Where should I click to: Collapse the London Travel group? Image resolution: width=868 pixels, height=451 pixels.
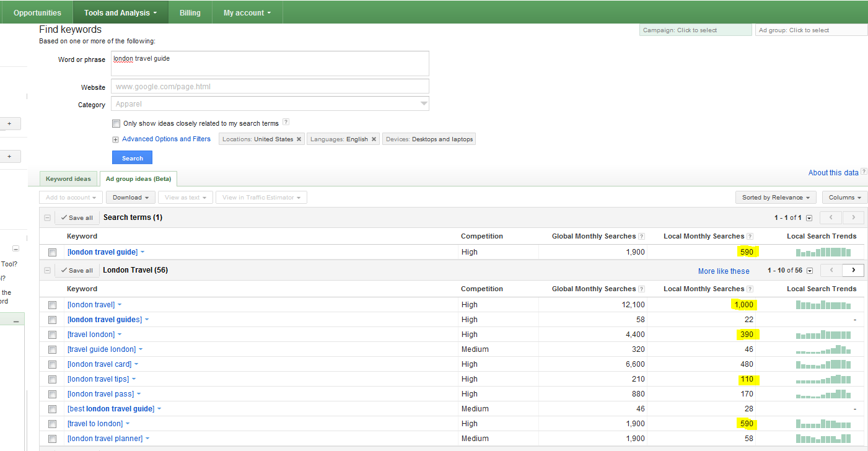(x=47, y=271)
